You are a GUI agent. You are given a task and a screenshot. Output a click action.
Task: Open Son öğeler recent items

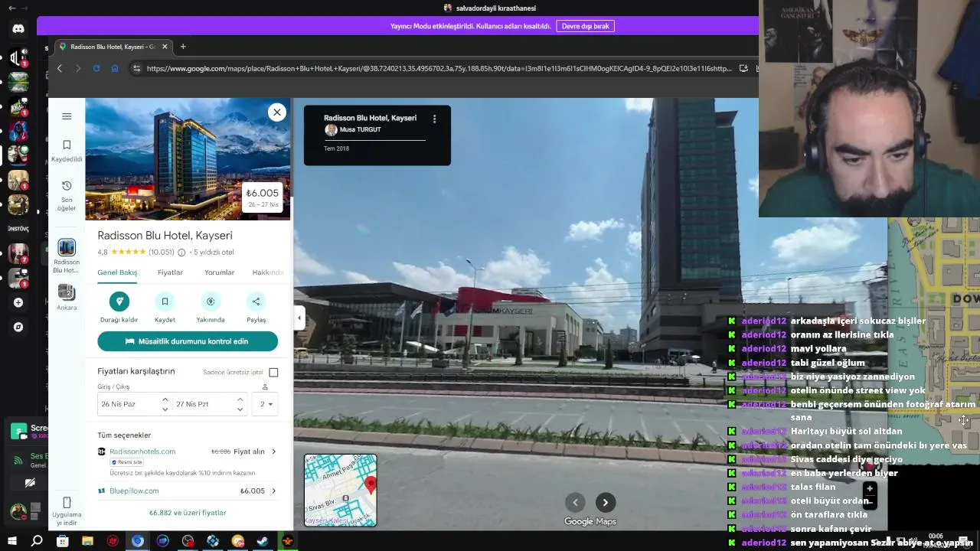coord(67,195)
